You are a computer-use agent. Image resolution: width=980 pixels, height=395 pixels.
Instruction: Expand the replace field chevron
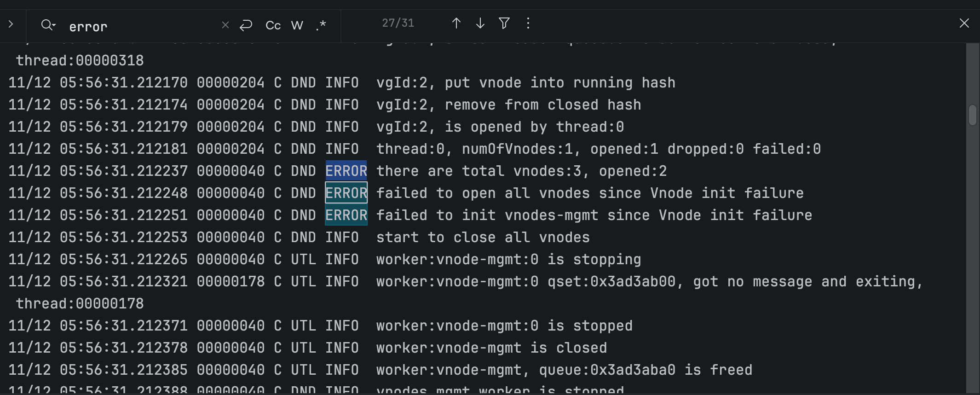pyautogui.click(x=11, y=24)
